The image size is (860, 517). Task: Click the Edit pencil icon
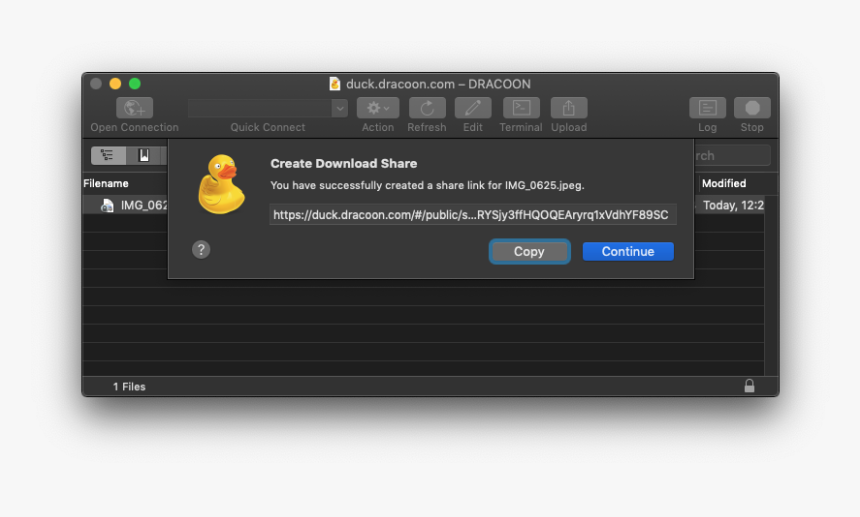click(x=473, y=108)
